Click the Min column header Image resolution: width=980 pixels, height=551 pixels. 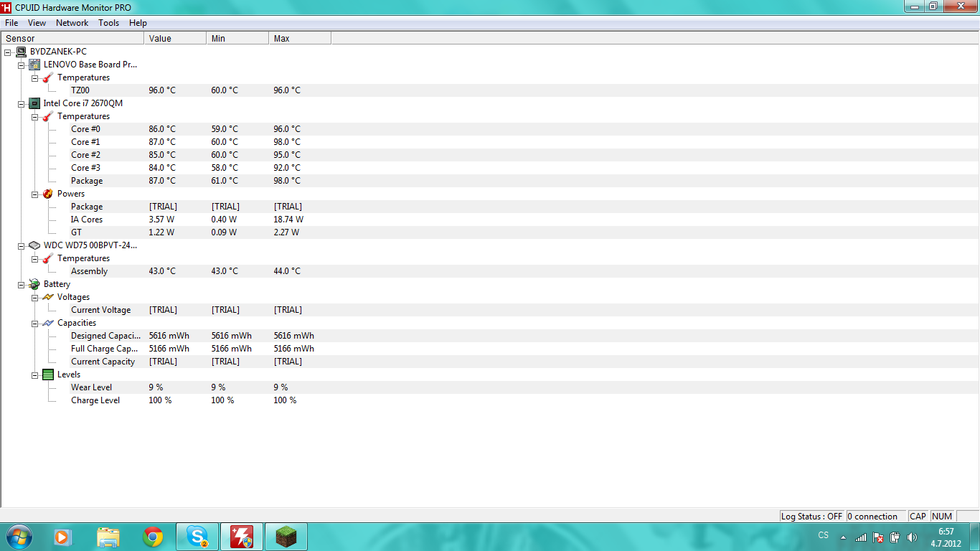pos(237,39)
